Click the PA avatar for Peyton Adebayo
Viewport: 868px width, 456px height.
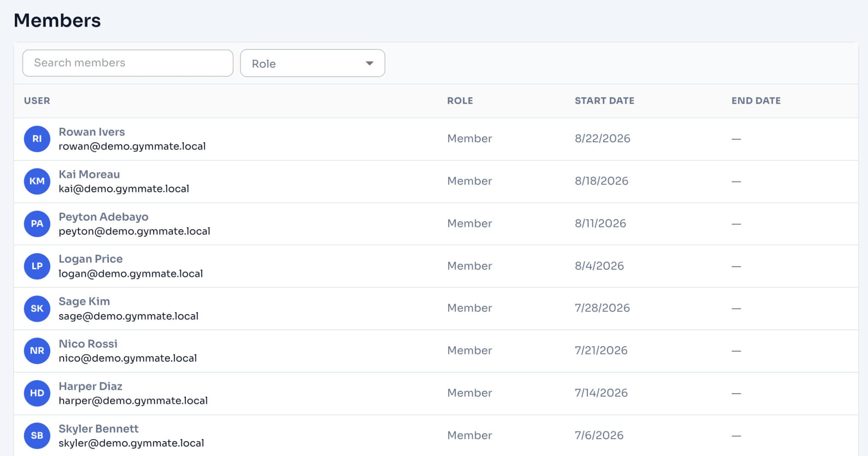click(x=37, y=224)
